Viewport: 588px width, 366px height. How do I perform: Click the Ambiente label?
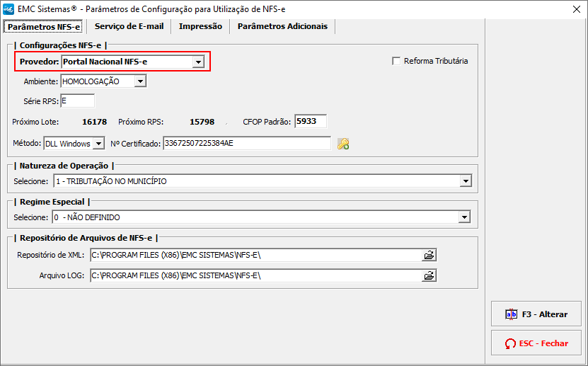41,81
